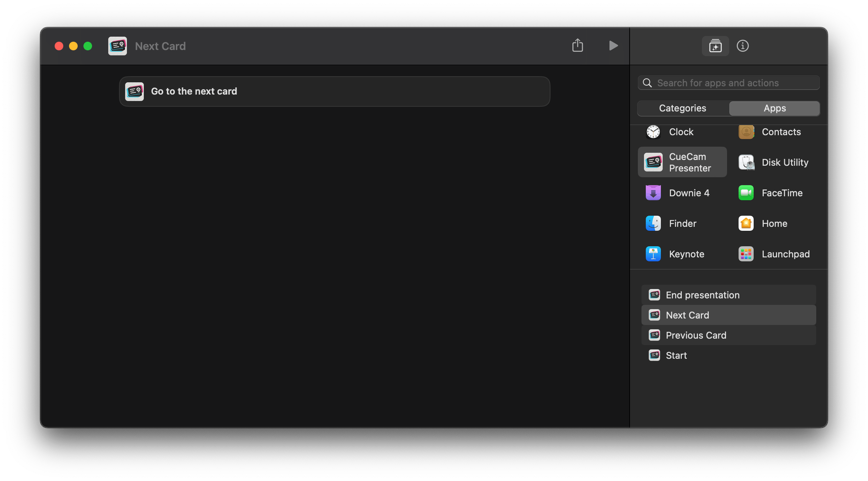Switch to the Categories tab

point(682,109)
